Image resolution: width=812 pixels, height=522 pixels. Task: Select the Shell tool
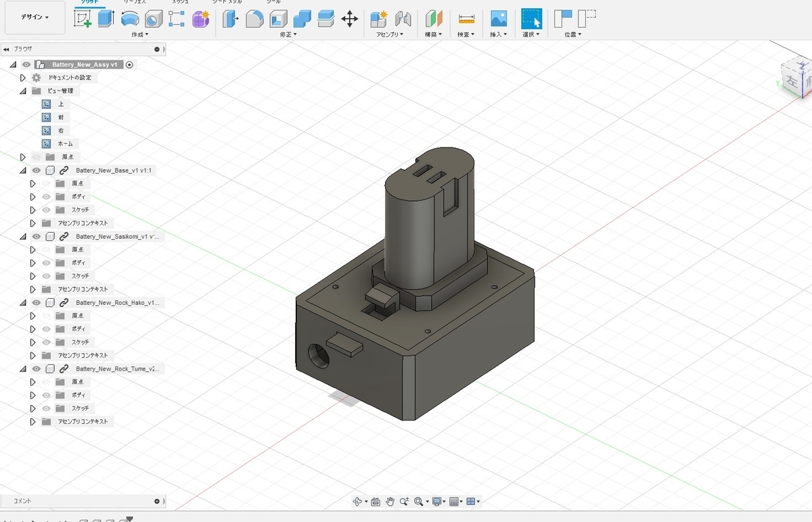(x=278, y=19)
